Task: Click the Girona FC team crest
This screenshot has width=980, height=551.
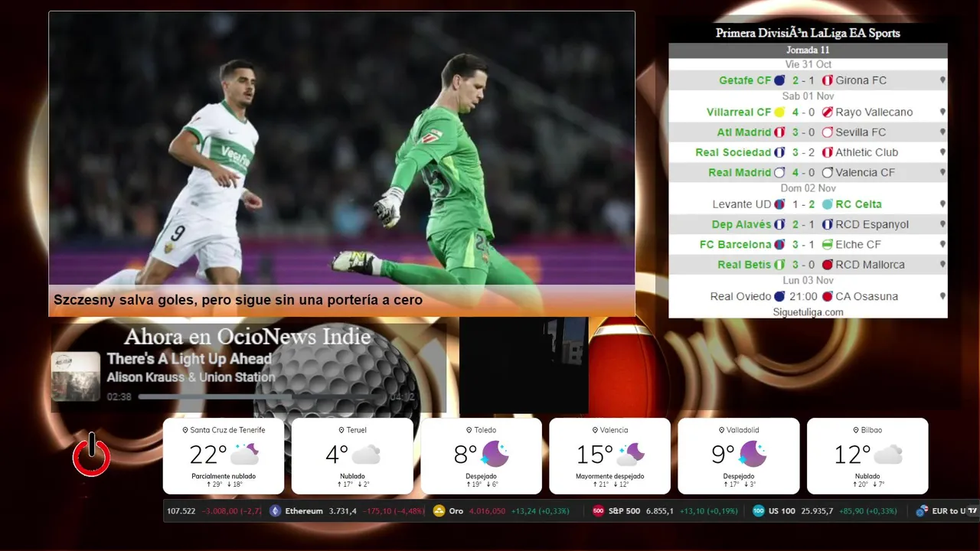Action: pyautogui.click(x=827, y=80)
